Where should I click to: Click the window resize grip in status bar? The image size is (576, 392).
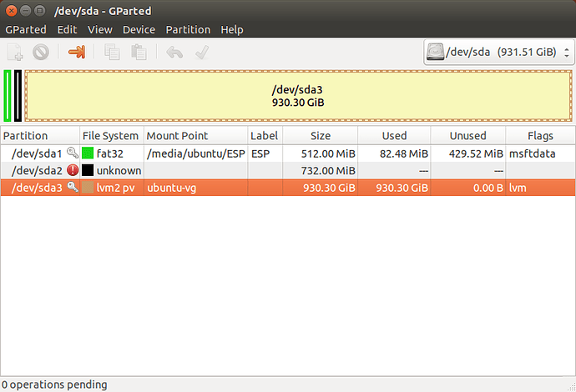tap(572, 387)
